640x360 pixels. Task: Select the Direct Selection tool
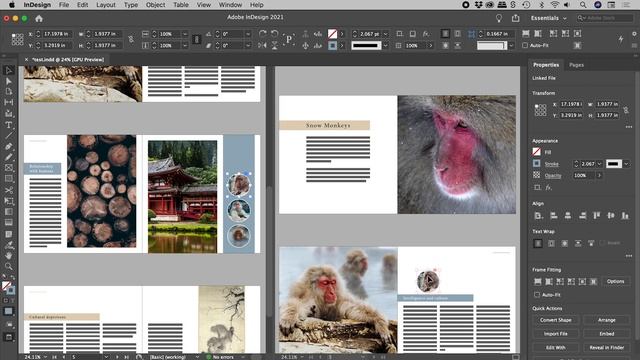pos(9,81)
